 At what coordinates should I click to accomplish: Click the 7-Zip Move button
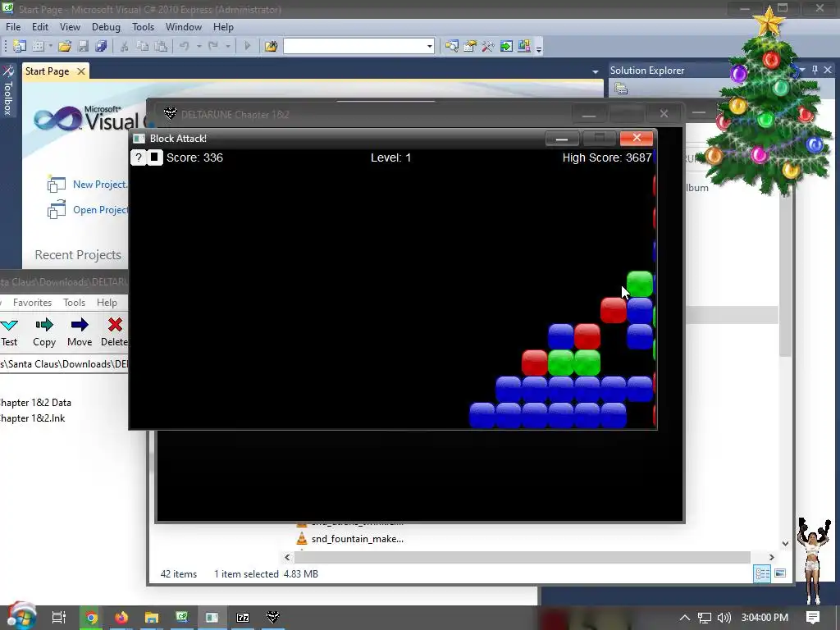80,332
